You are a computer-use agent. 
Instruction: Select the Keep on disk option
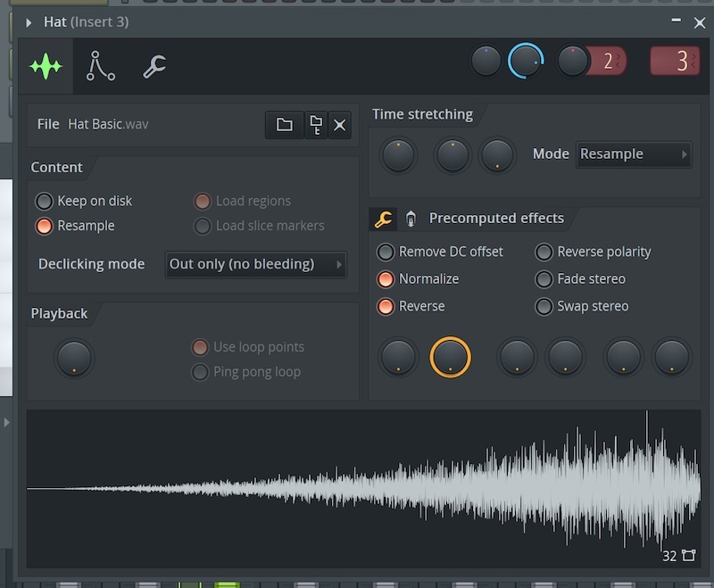pos(44,201)
